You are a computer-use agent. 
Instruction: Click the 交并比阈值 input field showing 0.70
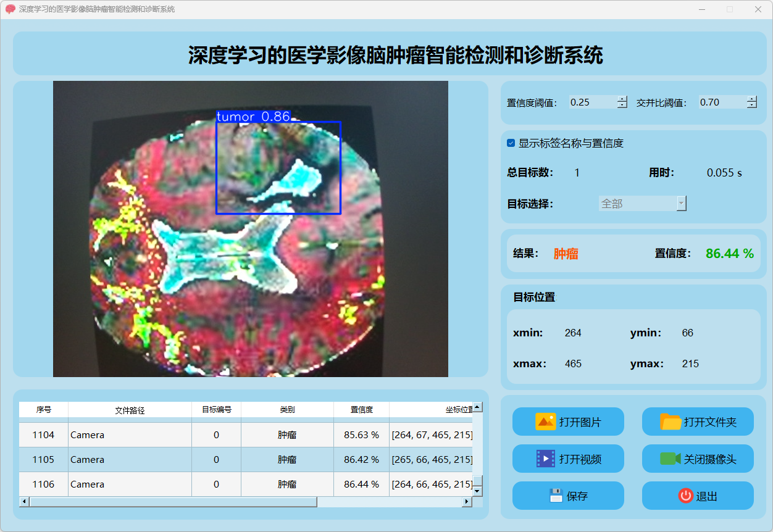pos(721,102)
